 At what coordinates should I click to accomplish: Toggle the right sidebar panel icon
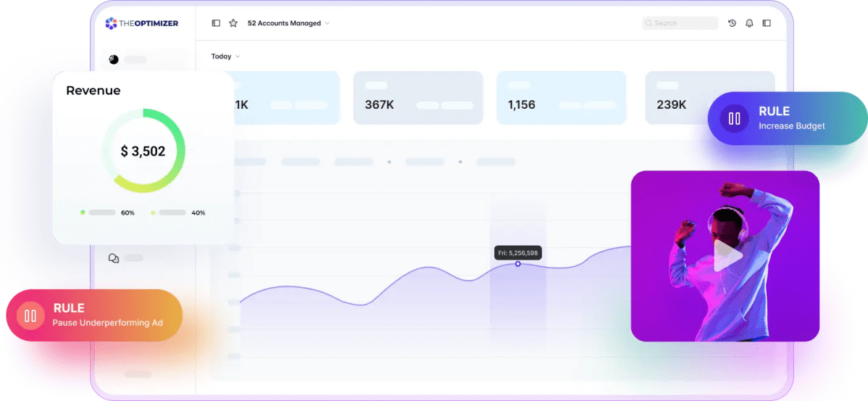point(766,23)
